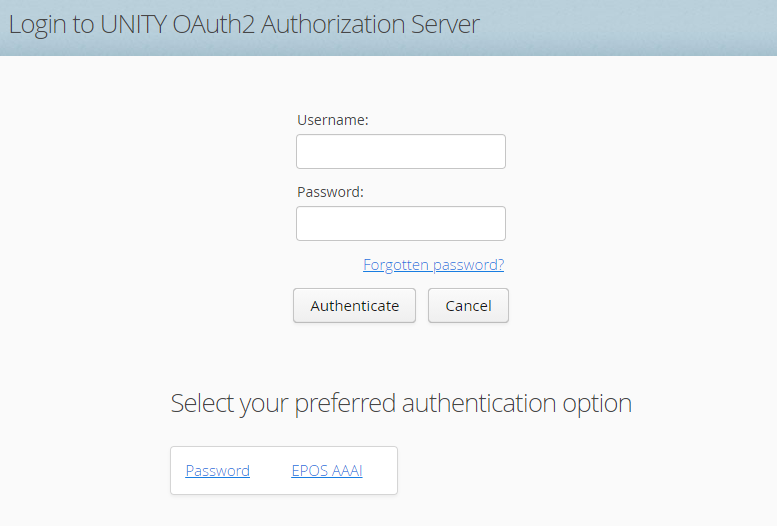Click the word Login in the banner
Screen dimensions: 777x526
37,25
